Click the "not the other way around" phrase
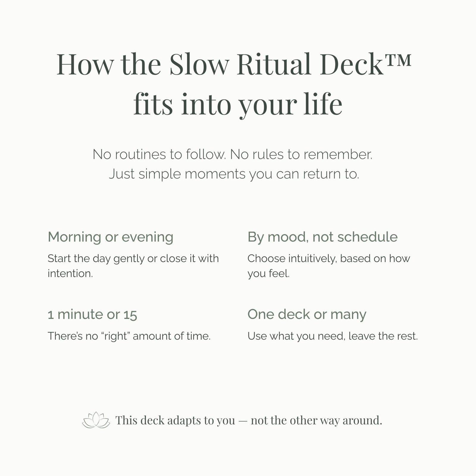Viewport: 476px width, 476px height. coord(316,420)
